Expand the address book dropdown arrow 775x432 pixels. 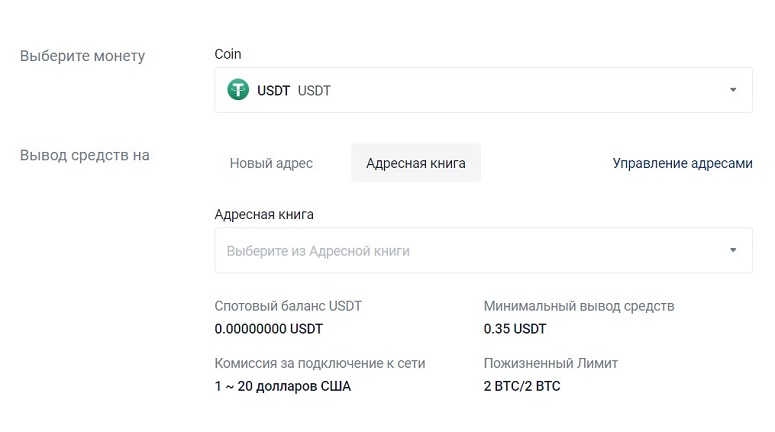[732, 250]
